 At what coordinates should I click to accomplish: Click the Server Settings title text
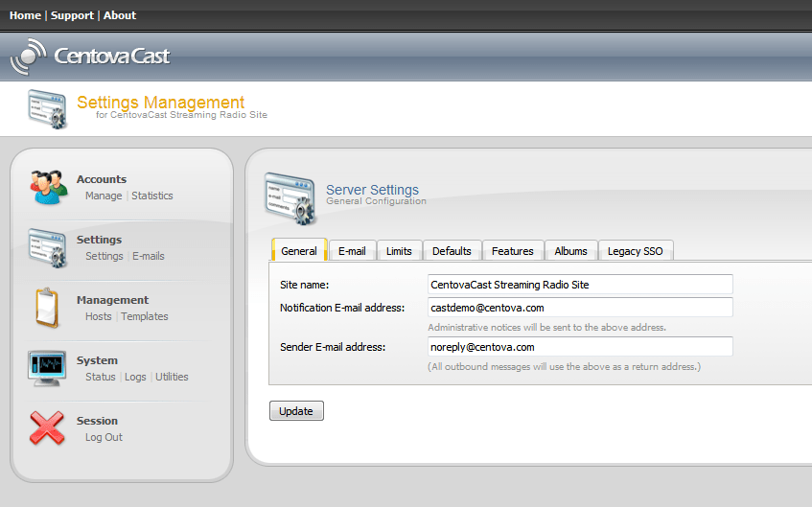(372, 190)
